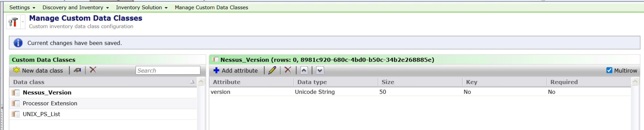
Task: Select the Processor Extension data class
Action: (x=50, y=103)
